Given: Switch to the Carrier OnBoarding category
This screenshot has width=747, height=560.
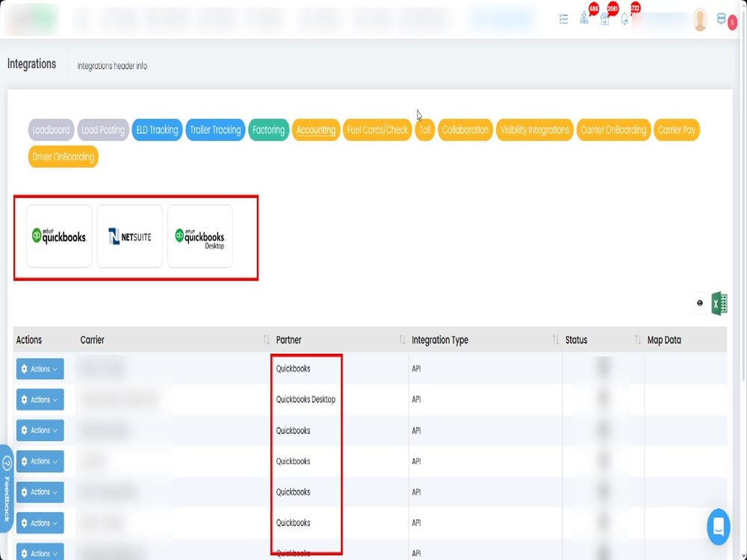Looking at the screenshot, I should tap(613, 130).
